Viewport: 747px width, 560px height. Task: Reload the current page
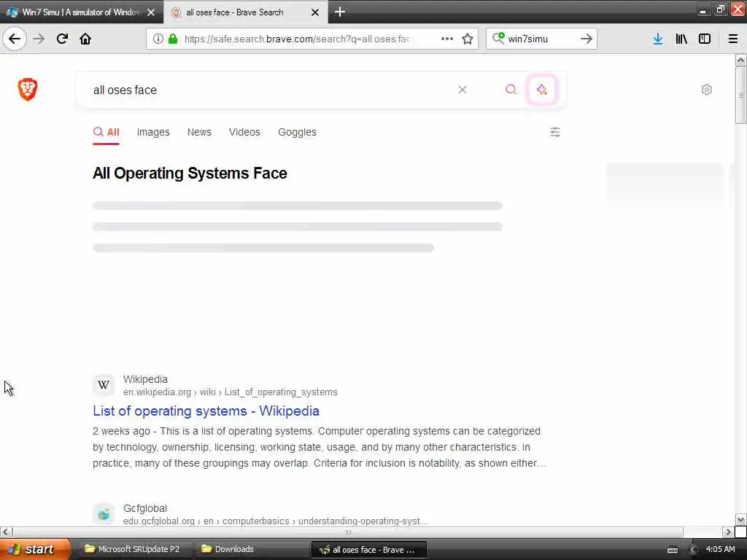click(62, 39)
